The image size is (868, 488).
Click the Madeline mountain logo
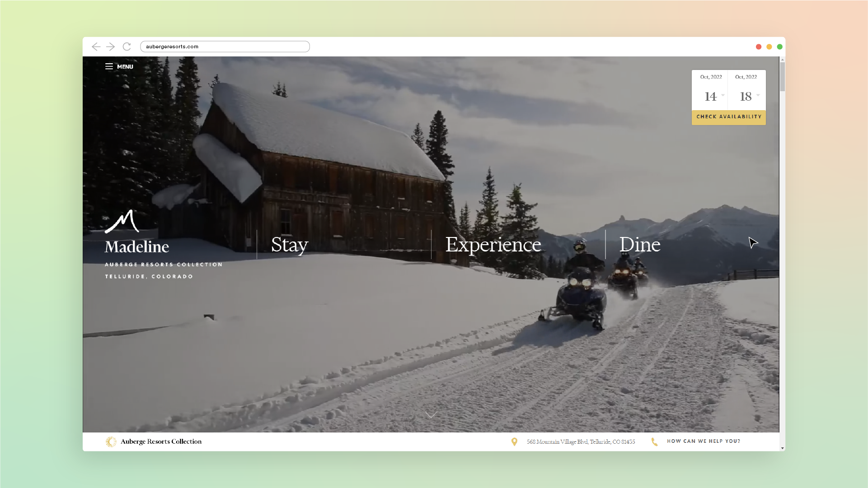pos(122,222)
